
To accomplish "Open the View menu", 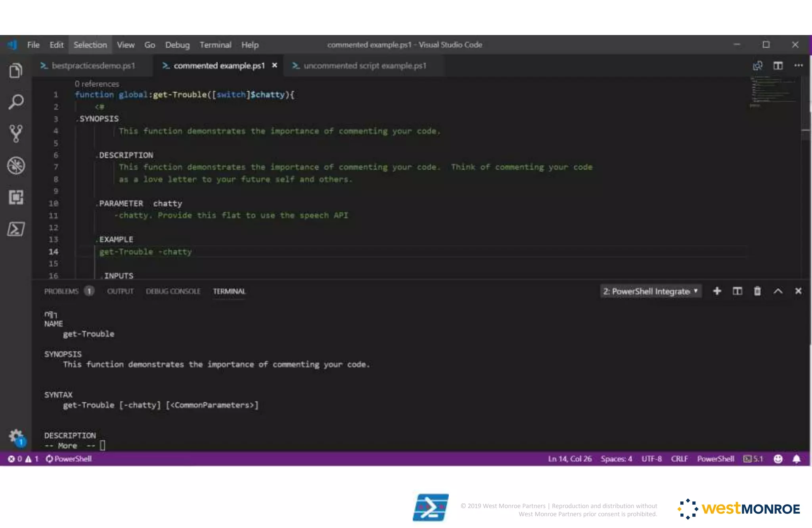I will pos(125,45).
